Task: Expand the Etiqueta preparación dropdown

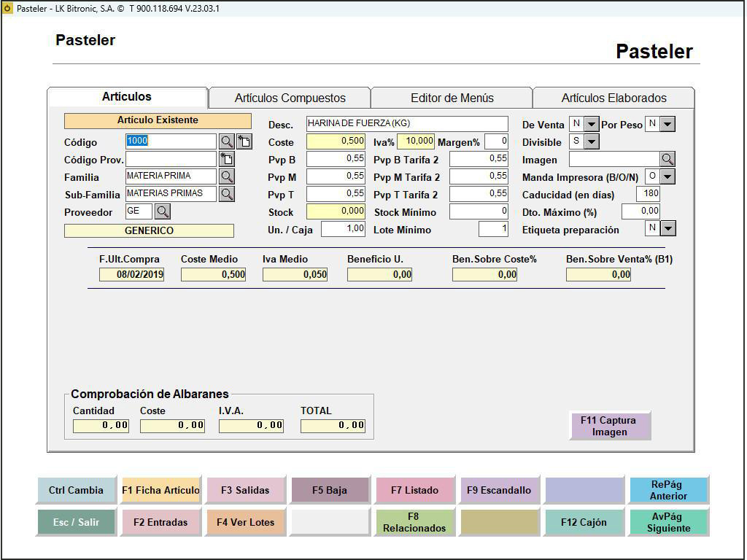Action: tap(667, 229)
